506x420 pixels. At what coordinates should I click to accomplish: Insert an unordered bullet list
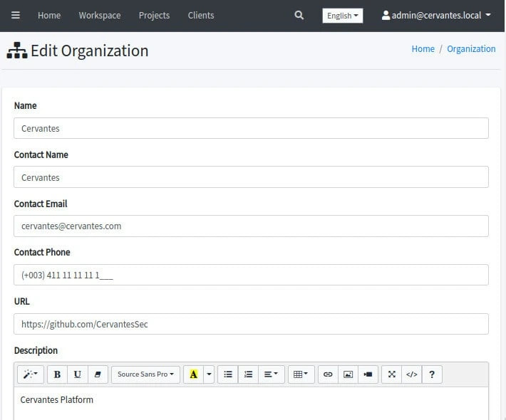(x=228, y=374)
